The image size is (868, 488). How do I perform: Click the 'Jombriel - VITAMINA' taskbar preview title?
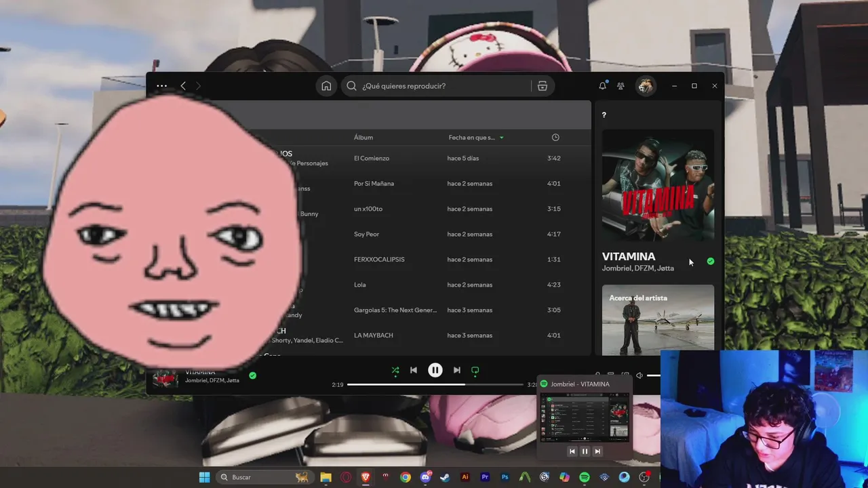580,384
